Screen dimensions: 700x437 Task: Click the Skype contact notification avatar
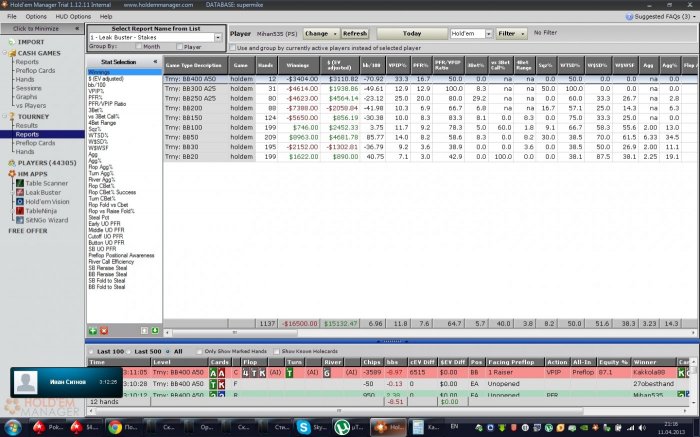click(26, 383)
